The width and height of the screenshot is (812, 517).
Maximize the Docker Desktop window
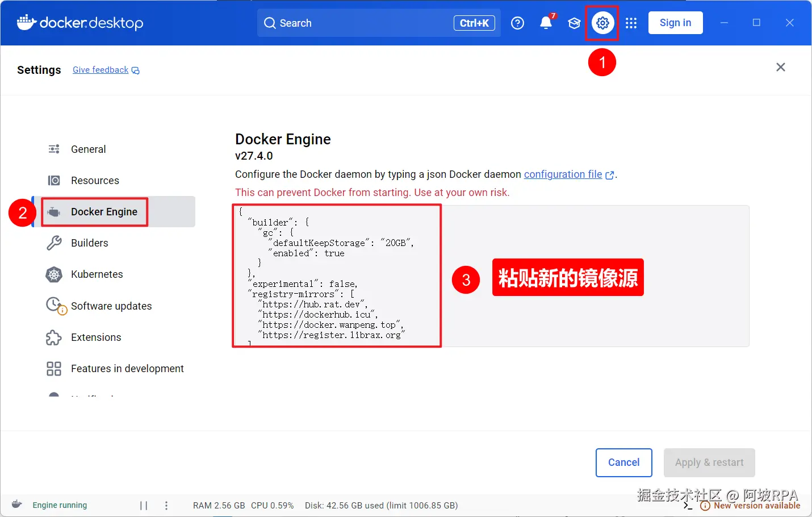(x=756, y=23)
